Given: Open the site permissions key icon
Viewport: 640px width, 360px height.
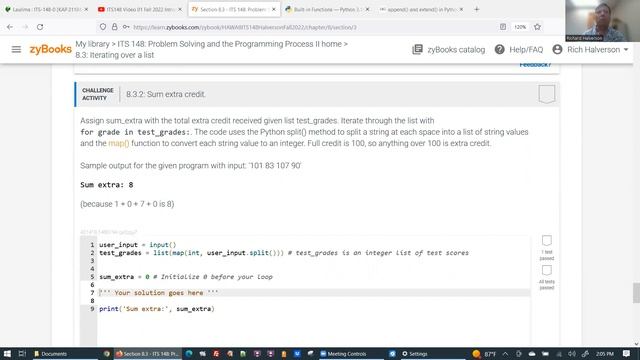Looking at the screenshot, I should pos(126,27).
